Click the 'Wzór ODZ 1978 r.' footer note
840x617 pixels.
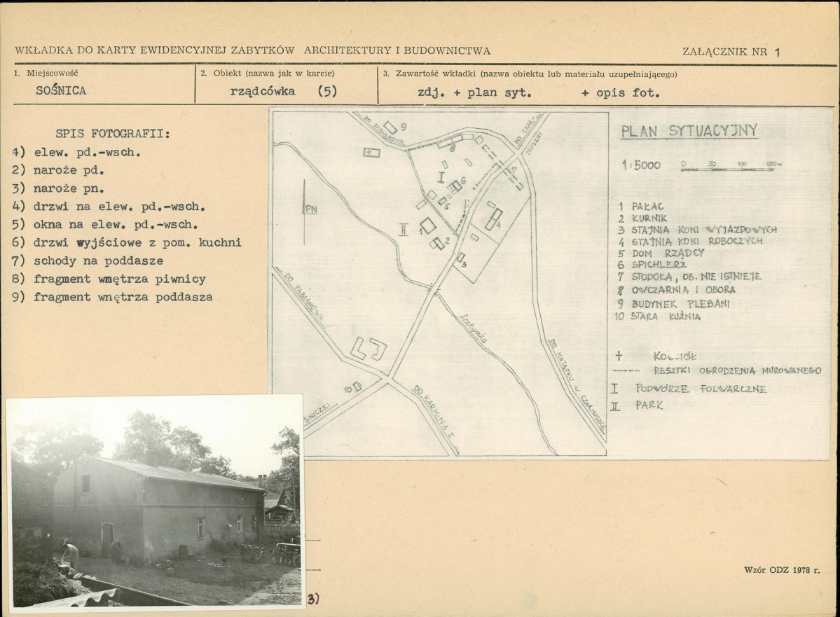click(782, 570)
